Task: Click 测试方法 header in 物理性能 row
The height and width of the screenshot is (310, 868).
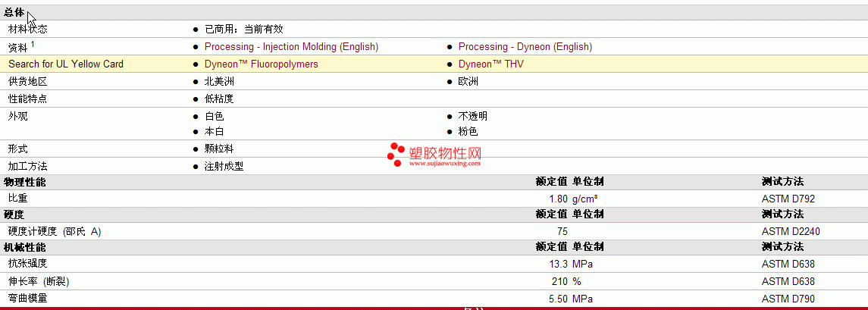Action: pos(782,182)
